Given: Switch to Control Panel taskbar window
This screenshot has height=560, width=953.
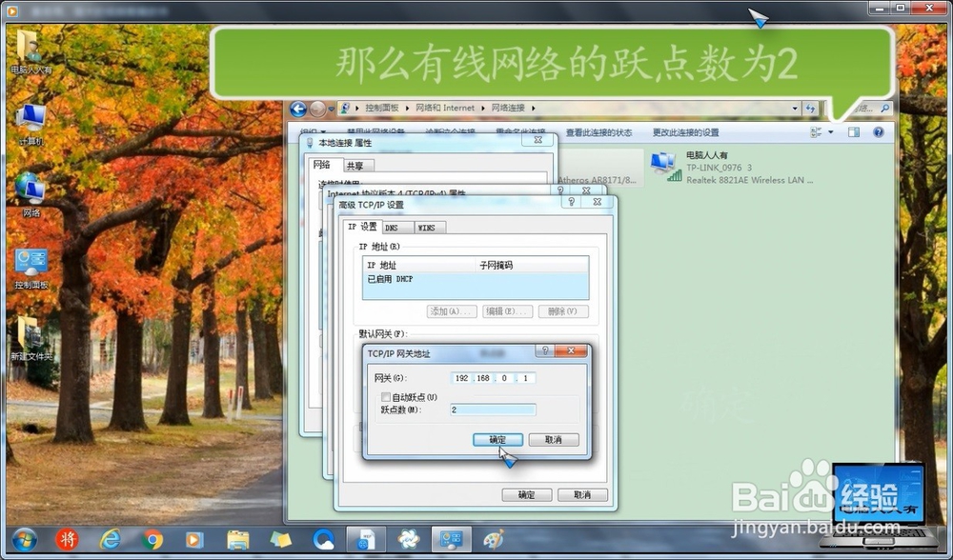Looking at the screenshot, I should point(451,539).
